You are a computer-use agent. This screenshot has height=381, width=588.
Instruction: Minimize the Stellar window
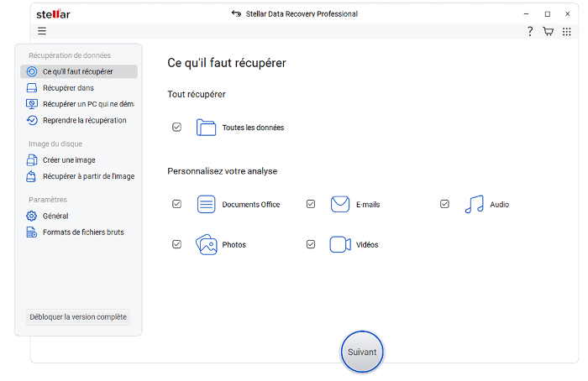click(526, 14)
